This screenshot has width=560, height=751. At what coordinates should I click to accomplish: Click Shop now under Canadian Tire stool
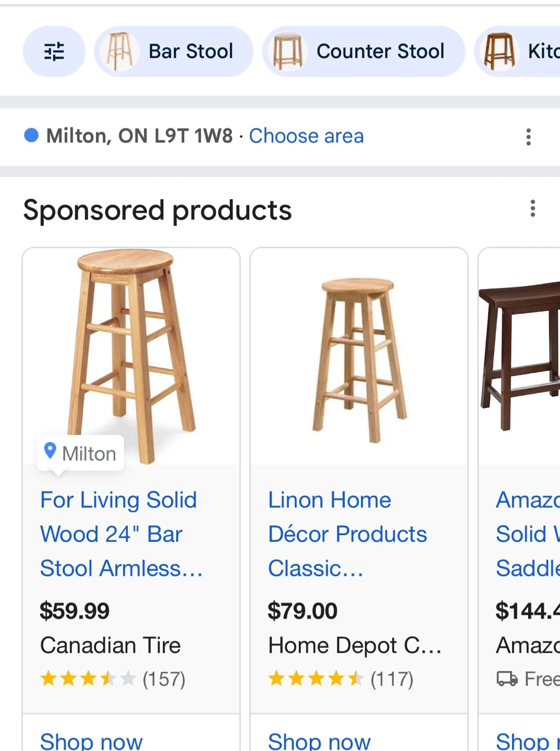pyautogui.click(x=91, y=741)
